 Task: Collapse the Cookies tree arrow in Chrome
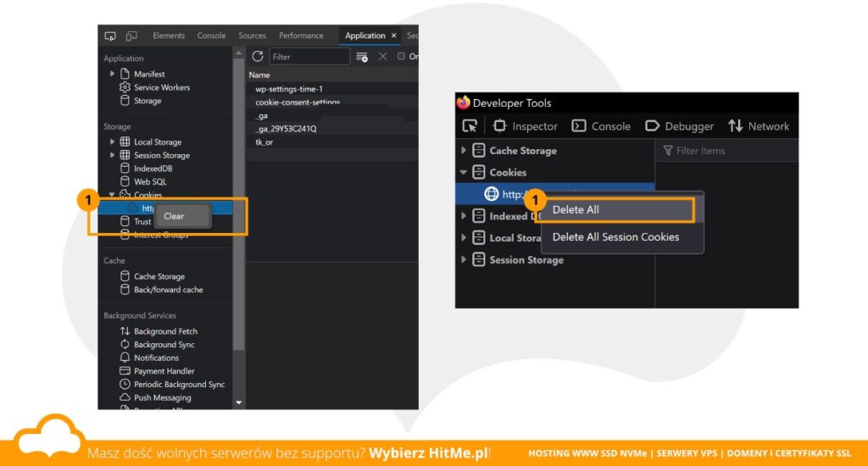point(113,195)
